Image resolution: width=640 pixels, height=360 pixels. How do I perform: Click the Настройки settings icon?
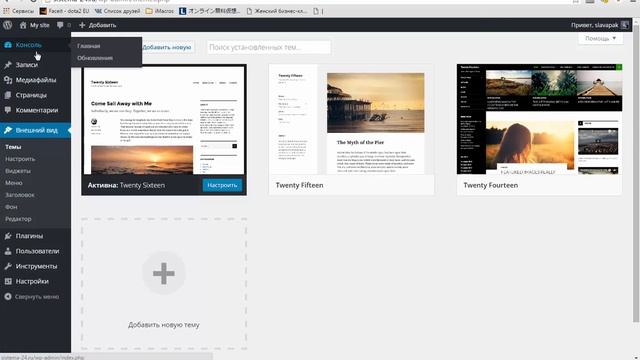coord(8,281)
